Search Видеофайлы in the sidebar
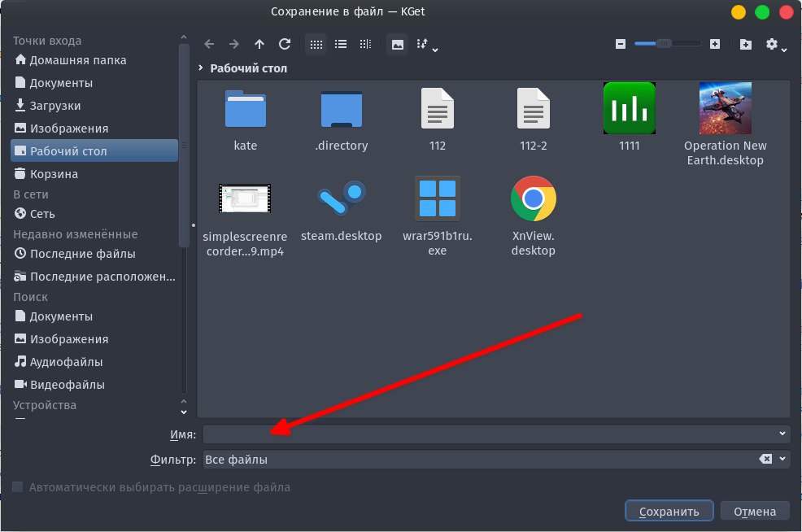The image size is (802, 532). [x=94, y=385]
